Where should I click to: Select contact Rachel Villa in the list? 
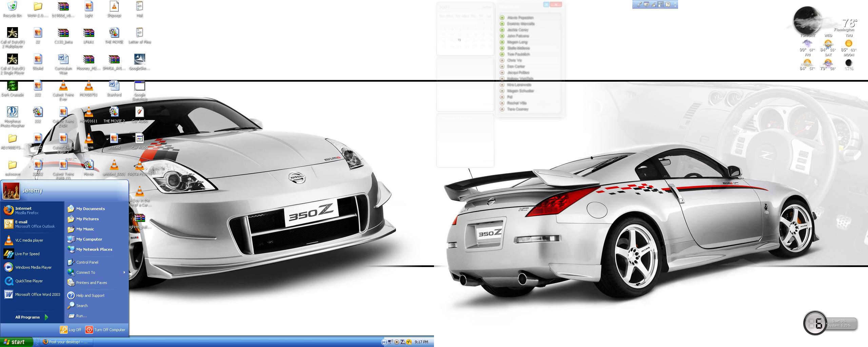(x=517, y=103)
